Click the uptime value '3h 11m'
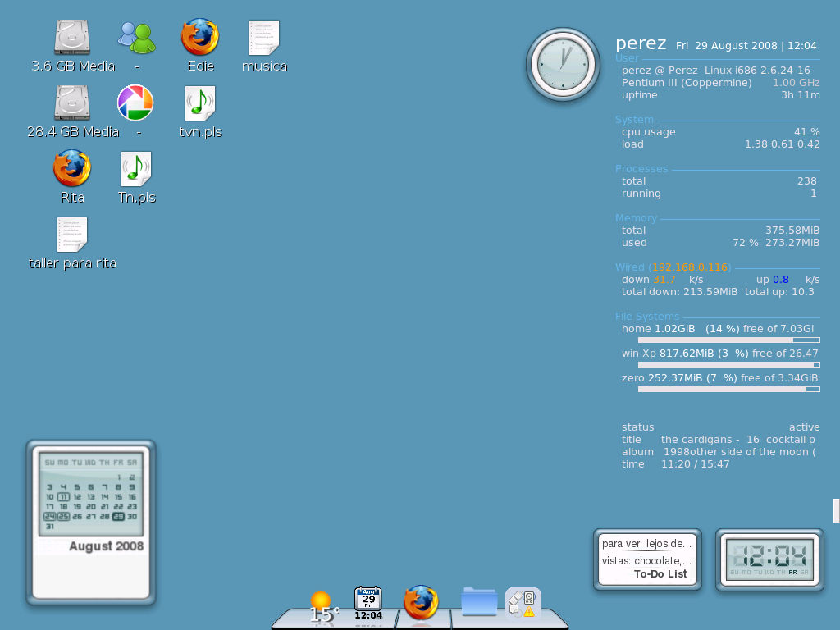This screenshot has height=630, width=840. (x=801, y=95)
